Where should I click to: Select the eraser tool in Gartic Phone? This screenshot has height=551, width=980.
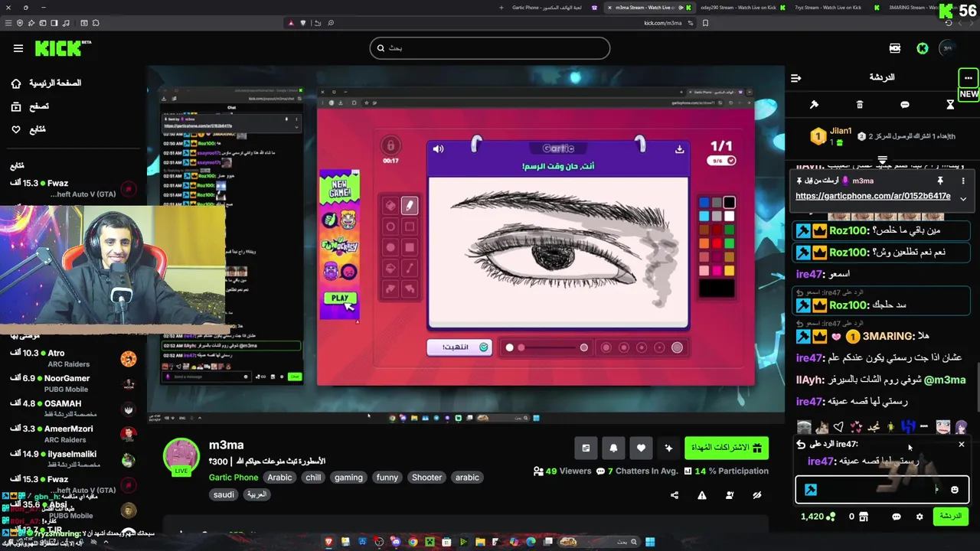point(390,205)
